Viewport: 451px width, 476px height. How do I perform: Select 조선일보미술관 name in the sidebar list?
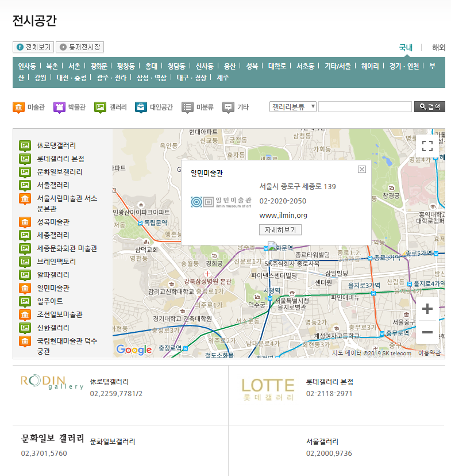tap(60, 315)
